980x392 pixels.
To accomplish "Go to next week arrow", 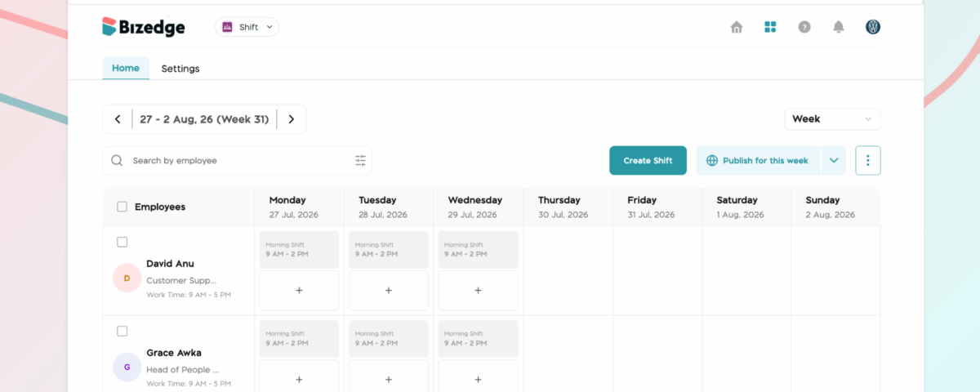I will [x=292, y=119].
